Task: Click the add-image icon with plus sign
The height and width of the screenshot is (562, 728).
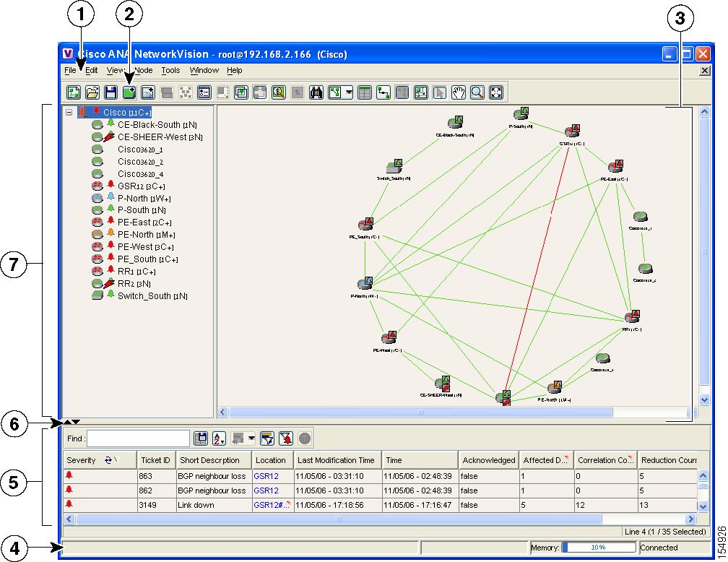Action: (147, 92)
